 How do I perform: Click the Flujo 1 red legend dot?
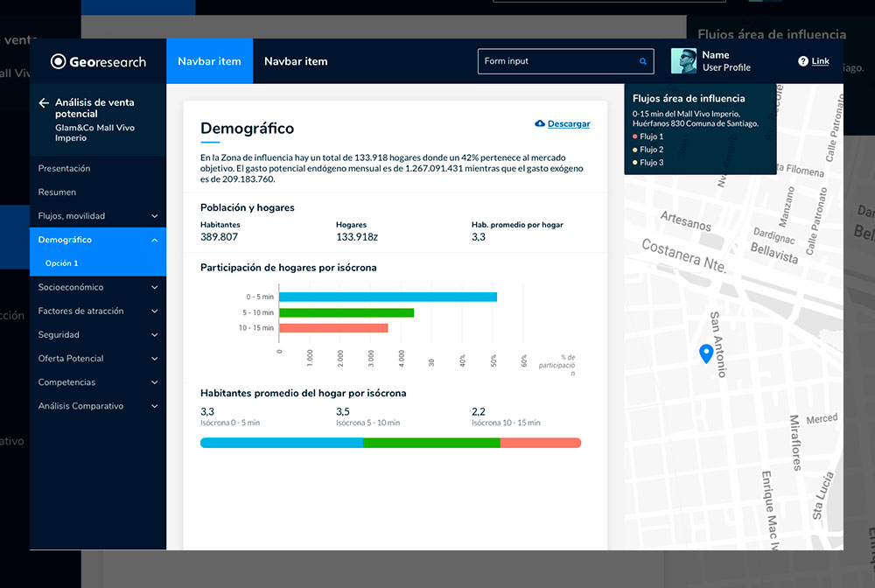coord(635,136)
